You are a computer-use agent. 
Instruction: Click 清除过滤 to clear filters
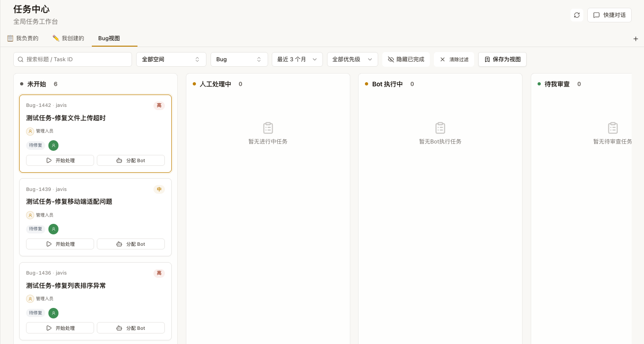coord(454,59)
